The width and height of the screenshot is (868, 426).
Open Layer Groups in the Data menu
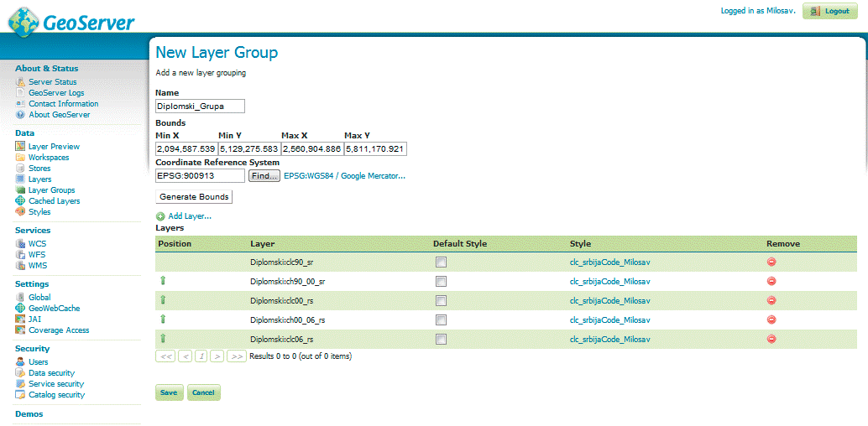(51, 190)
